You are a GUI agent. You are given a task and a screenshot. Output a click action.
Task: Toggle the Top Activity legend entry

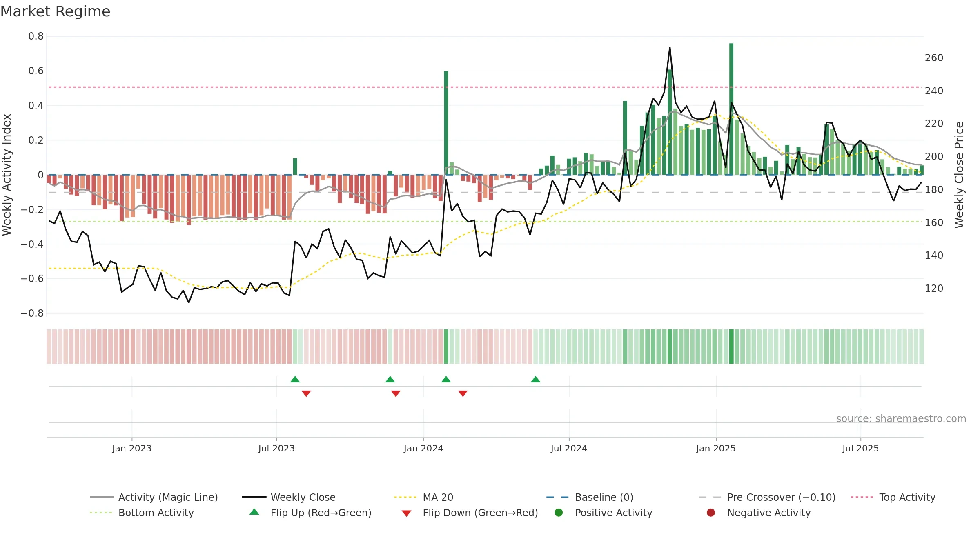tap(893, 497)
